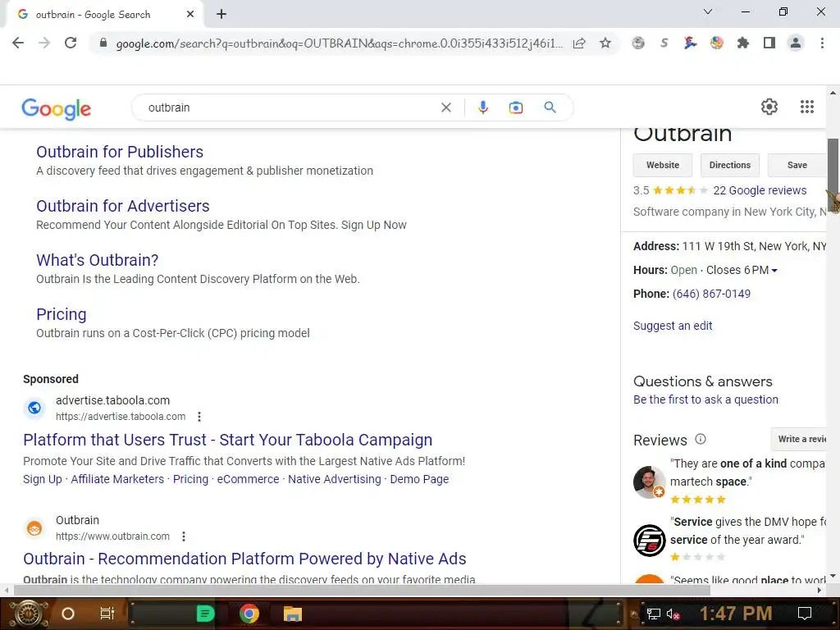The image size is (840, 630).
Task: Start voice search with the microphone
Action: (482, 107)
